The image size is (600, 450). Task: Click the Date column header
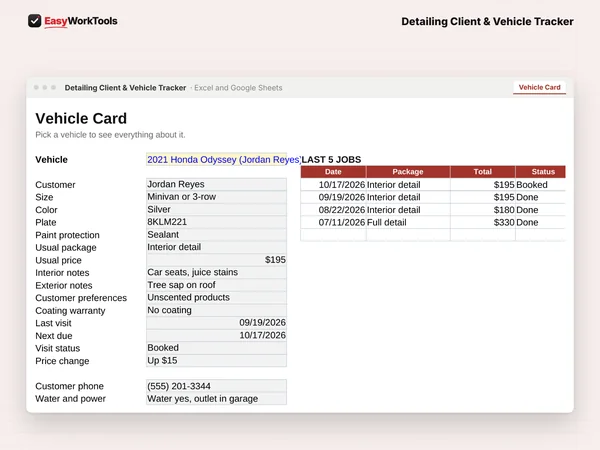click(333, 172)
